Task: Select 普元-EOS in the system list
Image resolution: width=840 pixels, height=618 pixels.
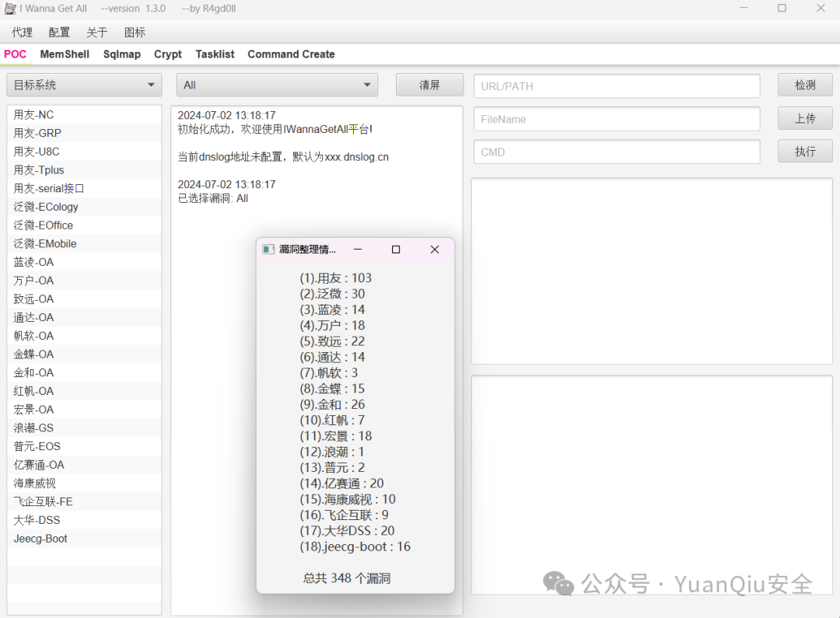Action: [x=84, y=446]
